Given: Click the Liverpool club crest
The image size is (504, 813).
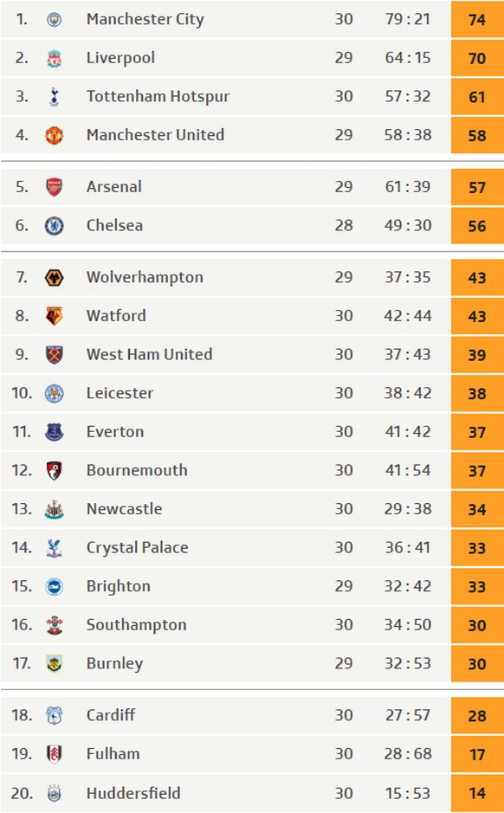Looking at the screenshot, I should [54, 58].
